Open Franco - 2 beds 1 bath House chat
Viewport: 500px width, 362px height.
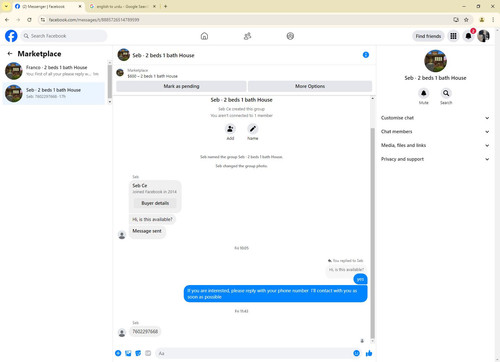54,70
